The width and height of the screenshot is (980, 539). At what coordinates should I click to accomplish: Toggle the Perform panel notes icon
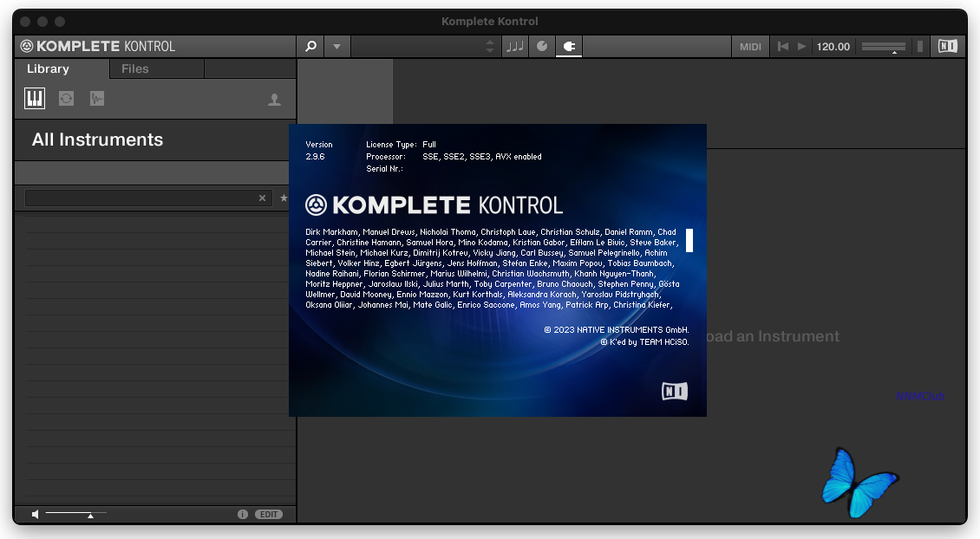point(515,46)
